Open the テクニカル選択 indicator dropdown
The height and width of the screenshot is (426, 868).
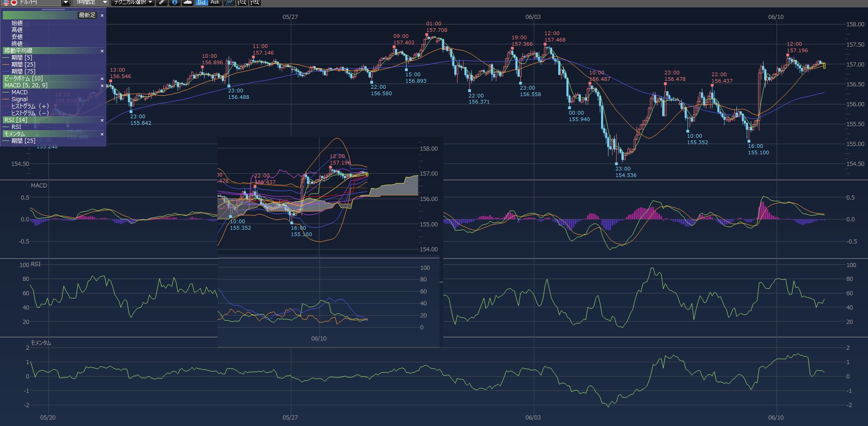click(133, 2)
